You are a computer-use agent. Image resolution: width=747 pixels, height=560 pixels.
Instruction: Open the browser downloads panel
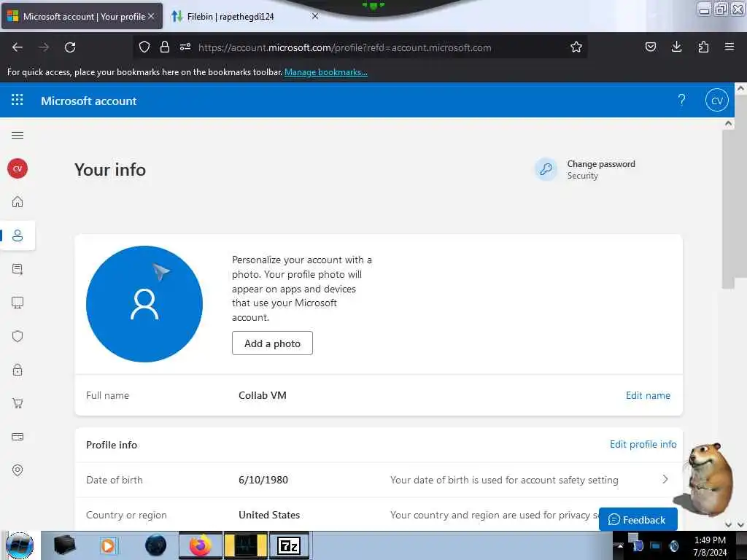tap(676, 47)
